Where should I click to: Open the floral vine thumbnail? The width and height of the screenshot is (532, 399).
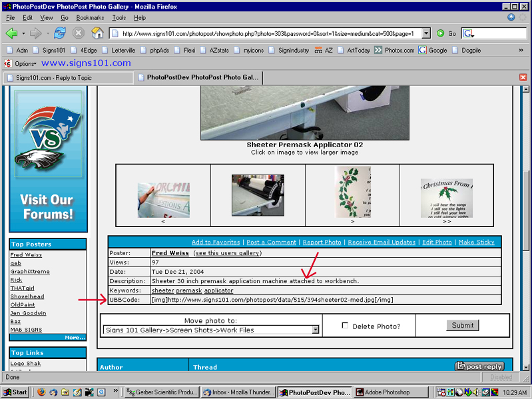click(x=352, y=192)
